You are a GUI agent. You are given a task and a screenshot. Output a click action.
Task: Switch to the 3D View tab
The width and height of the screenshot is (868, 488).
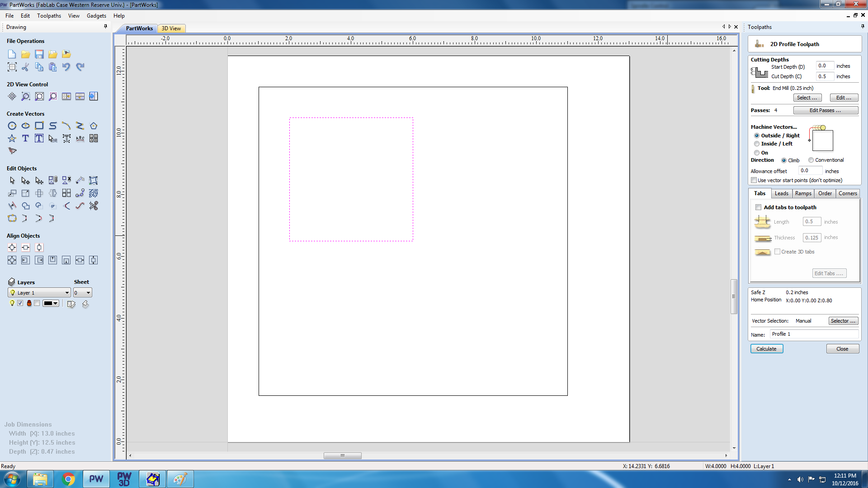[x=171, y=28]
